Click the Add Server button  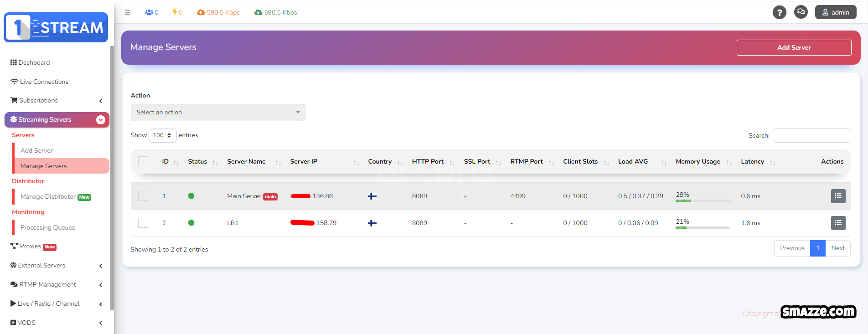pyautogui.click(x=794, y=47)
